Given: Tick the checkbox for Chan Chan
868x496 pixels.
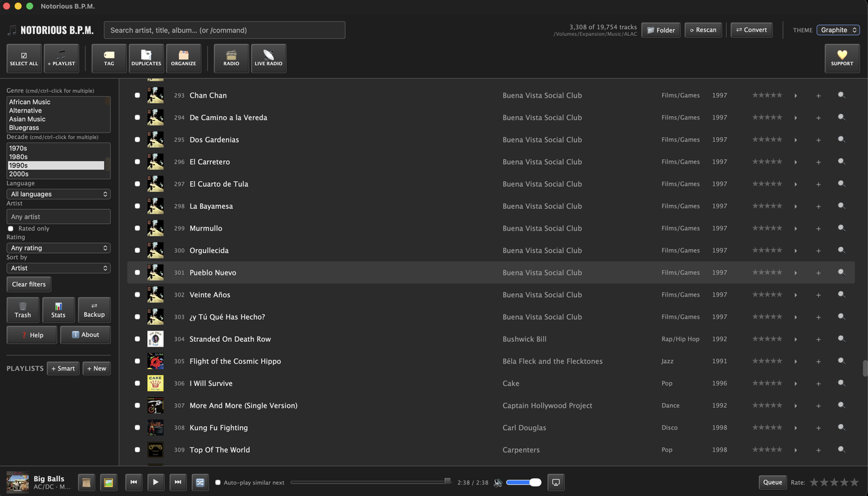Looking at the screenshot, I should [x=137, y=96].
